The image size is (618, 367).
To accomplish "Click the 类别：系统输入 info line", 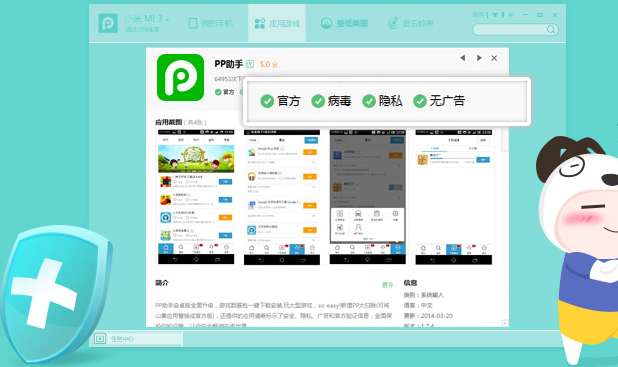I will click(424, 295).
